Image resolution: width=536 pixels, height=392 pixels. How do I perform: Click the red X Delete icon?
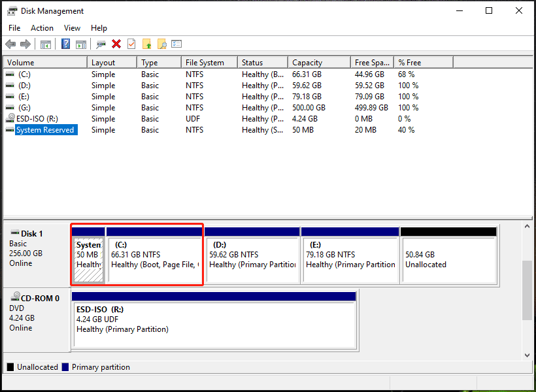pyautogui.click(x=116, y=44)
